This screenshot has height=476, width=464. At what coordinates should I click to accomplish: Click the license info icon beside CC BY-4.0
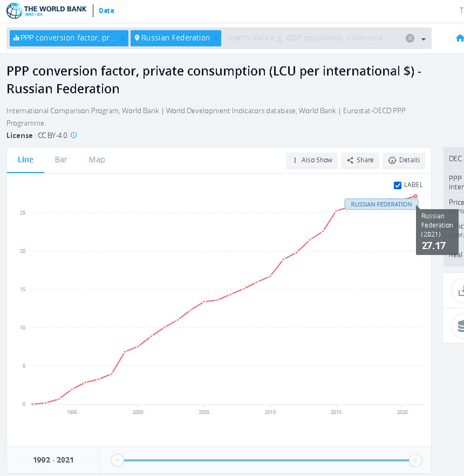(74, 135)
